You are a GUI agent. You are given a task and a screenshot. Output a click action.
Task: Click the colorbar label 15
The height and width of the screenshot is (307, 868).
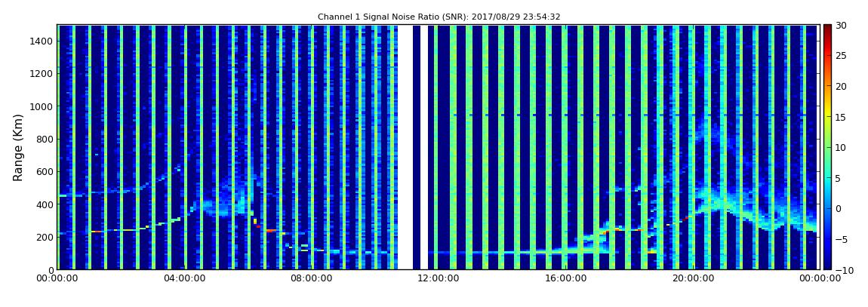pyautogui.click(x=841, y=117)
